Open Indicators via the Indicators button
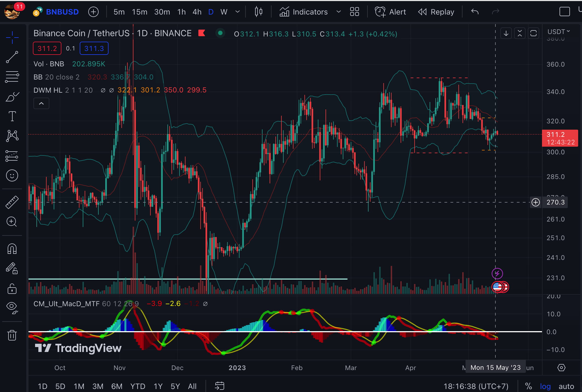This screenshot has width=582, height=392. [310, 12]
